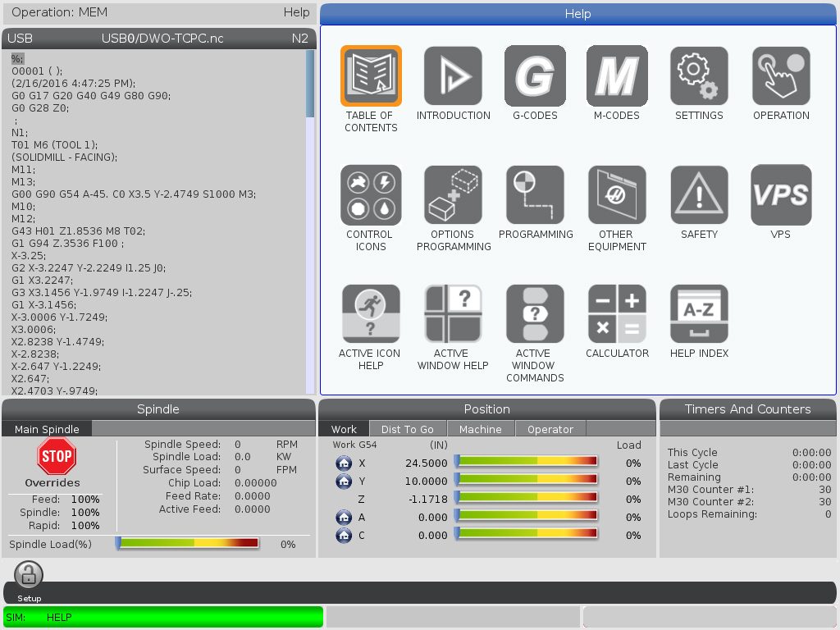Open the Help Index A-Z icon
The height and width of the screenshot is (630, 840).
click(x=699, y=314)
